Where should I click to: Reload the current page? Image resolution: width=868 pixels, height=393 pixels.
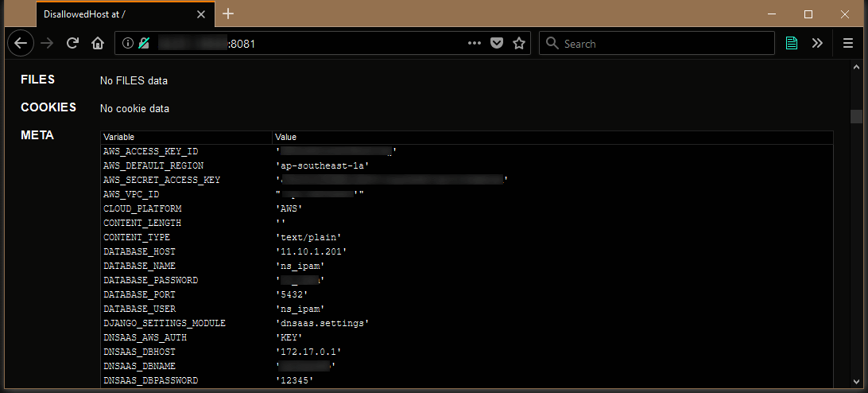coord(72,43)
